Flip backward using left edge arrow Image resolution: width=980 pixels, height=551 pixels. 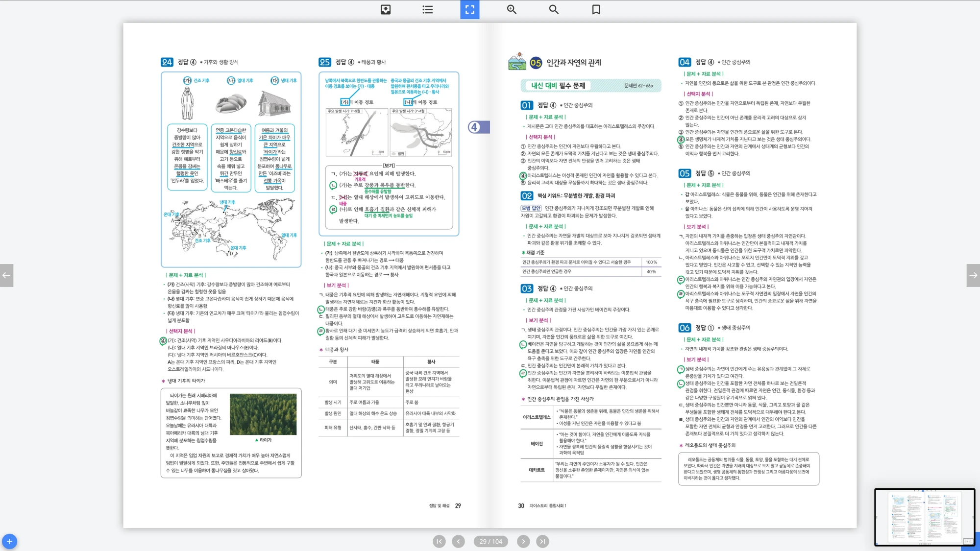(6, 275)
